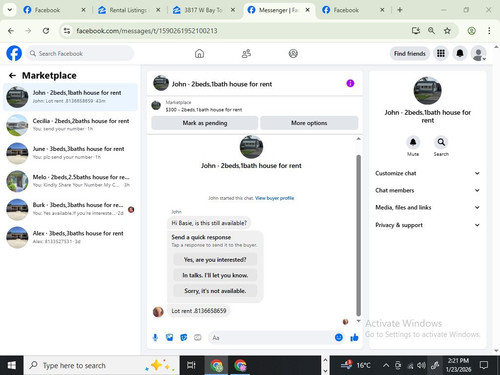This screenshot has height=375, width=500.
Task: Click More options button
Action: (x=309, y=123)
